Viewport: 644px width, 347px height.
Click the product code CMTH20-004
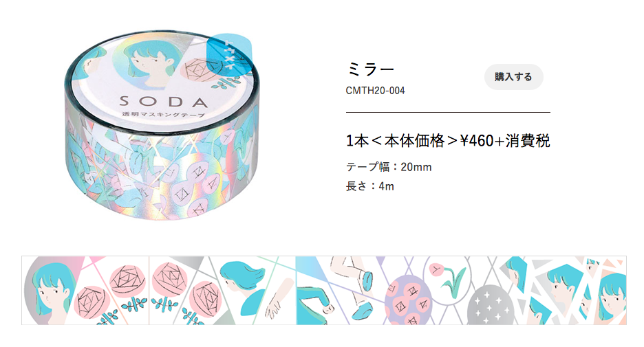376,91
